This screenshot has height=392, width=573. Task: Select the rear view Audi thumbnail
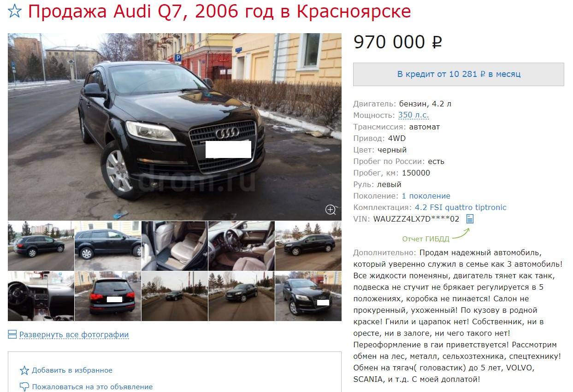[x=108, y=296]
